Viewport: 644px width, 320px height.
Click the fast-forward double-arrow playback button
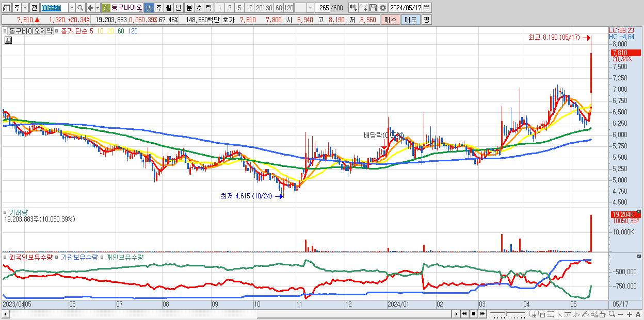pos(482,313)
